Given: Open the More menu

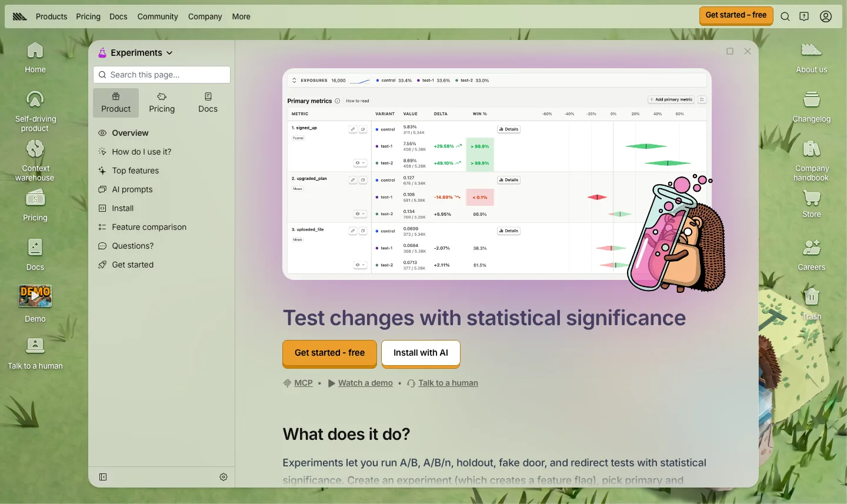Looking at the screenshot, I should pyautogui.click(x=241, y=16).
